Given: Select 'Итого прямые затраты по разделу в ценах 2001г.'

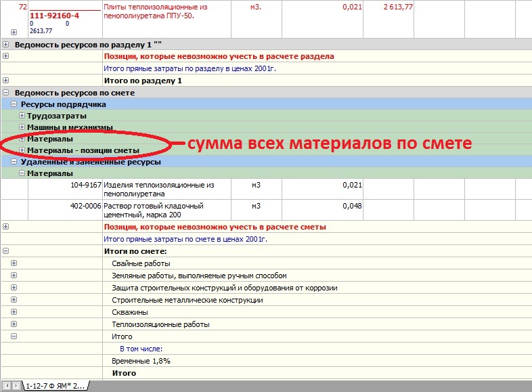Looking at the screenshot, I should (190, 68).
